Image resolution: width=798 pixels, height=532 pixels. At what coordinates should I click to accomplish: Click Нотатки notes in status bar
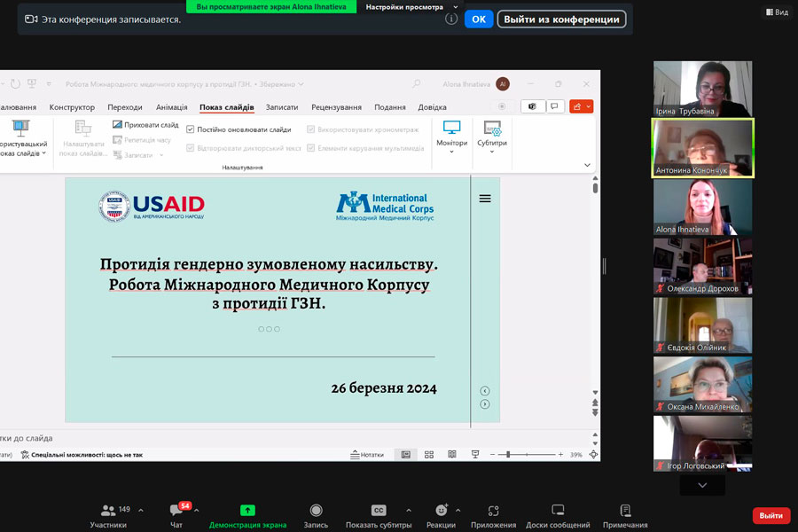[367, 455]
